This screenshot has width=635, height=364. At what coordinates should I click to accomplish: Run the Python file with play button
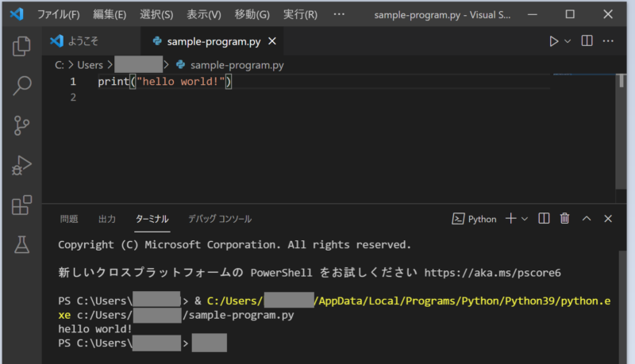coord(554,41)
